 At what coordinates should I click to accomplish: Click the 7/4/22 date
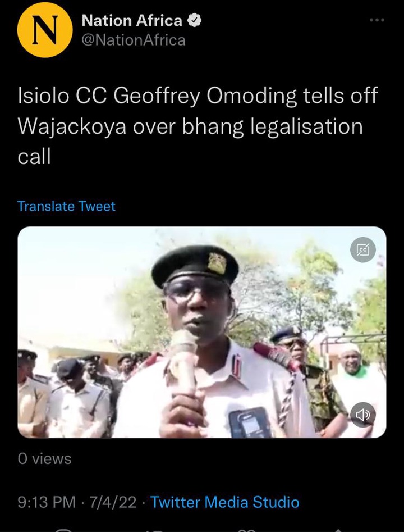pos(113,502)
